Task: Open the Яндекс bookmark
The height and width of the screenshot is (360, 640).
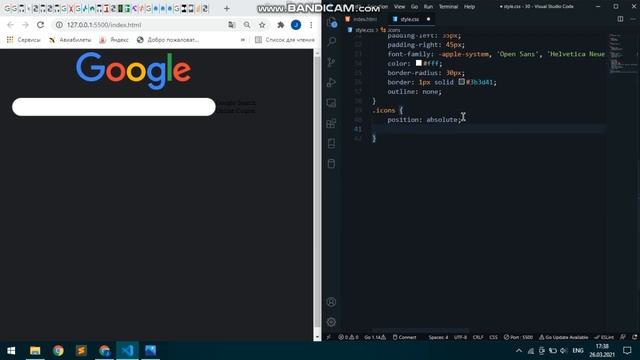Action: (114, 40)
